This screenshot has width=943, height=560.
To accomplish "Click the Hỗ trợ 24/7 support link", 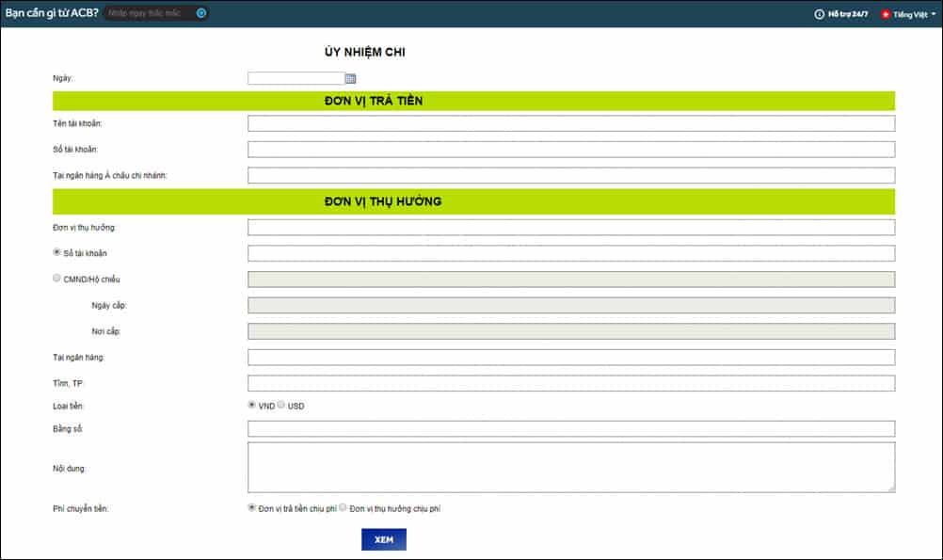I will click(x=847, y=14).
